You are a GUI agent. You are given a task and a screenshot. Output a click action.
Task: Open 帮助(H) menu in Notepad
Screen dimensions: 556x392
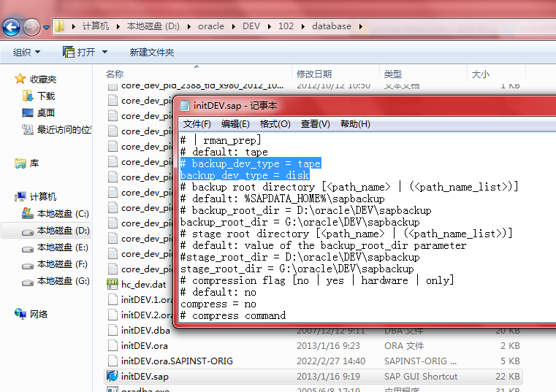355,124
